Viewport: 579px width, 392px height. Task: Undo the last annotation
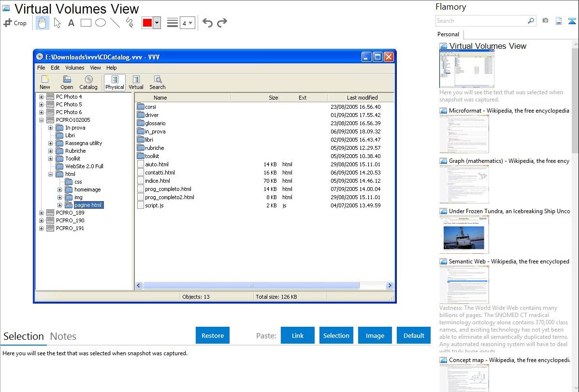pyautogui.click(x=207, y=23)
